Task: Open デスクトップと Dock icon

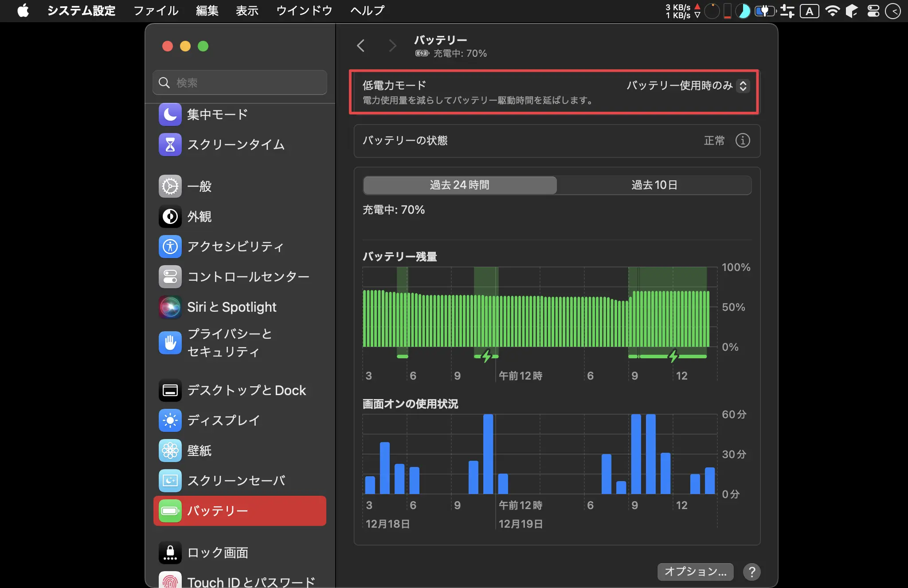Action: (x=170, y=390)
